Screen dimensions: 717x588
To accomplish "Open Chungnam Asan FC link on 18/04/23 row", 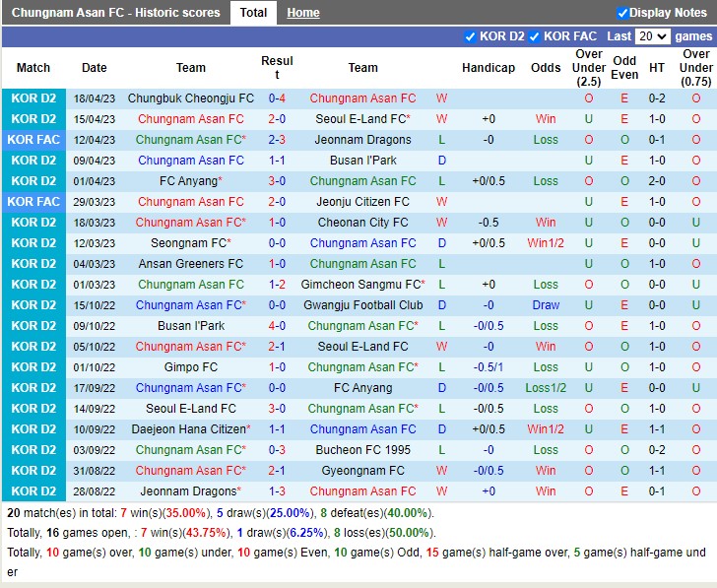I will click(x=363, y=98).
